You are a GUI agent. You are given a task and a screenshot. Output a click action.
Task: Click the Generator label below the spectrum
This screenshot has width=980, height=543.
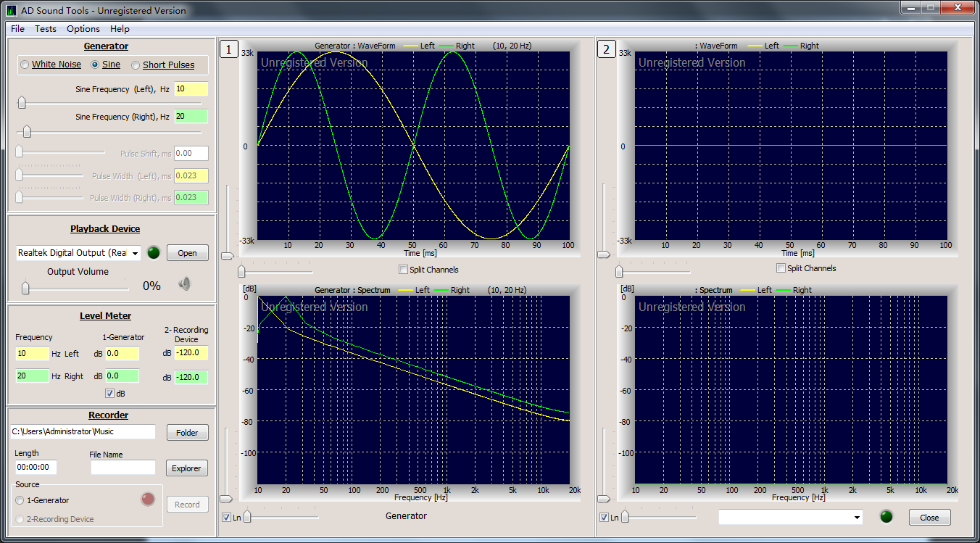coord(406,516)
